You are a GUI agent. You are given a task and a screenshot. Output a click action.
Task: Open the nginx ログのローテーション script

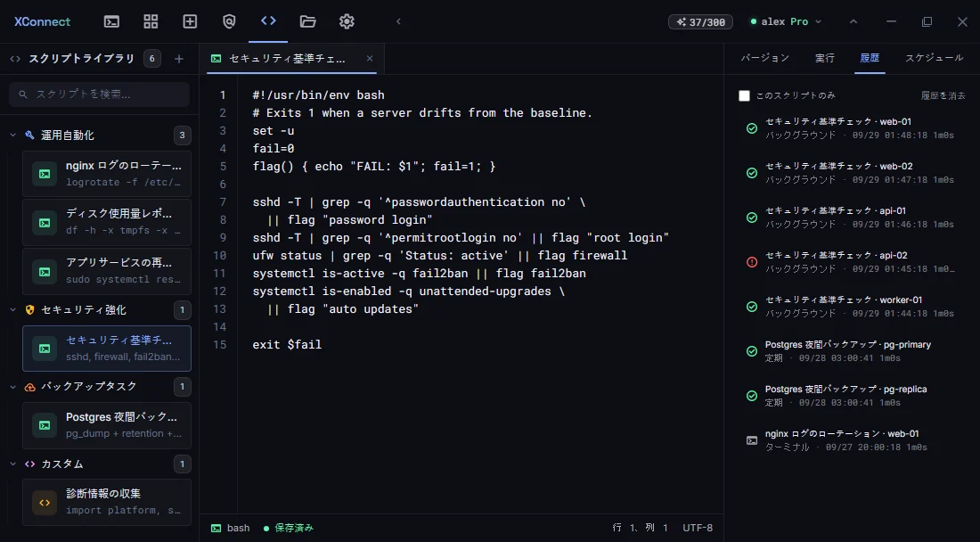coord(107,174)
